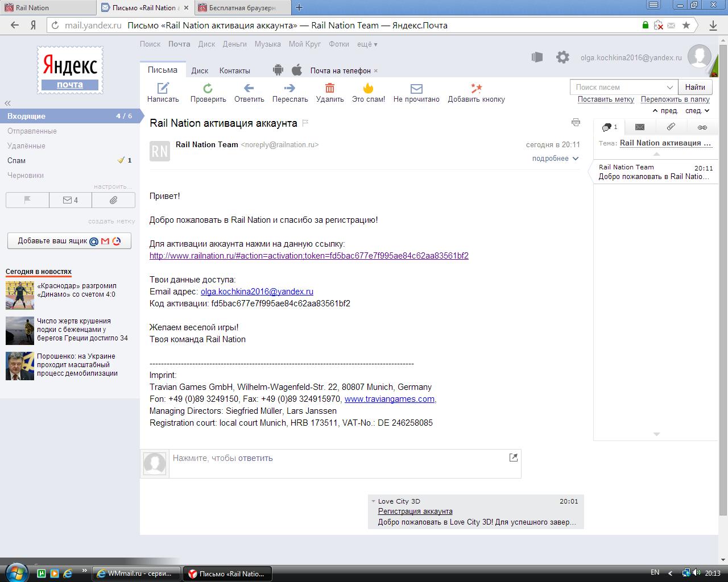The width and height of the screenshot is (728, 582).
Task: Go to the next message via след.
Action: click(697, 111)
